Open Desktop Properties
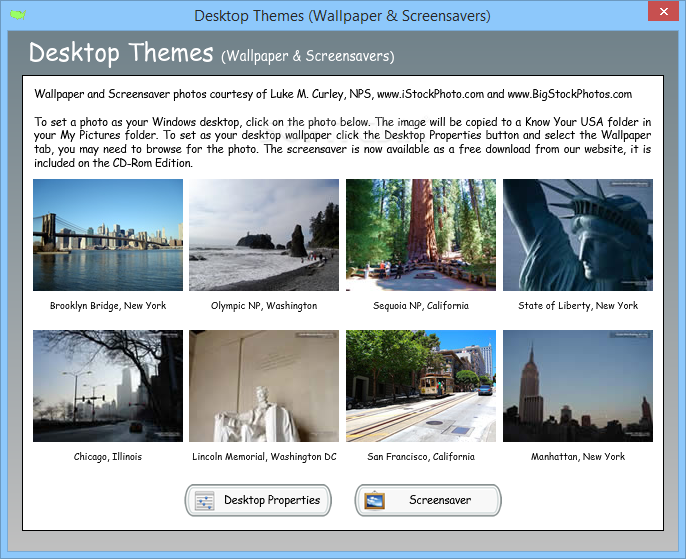The image size is (686, 559). click(x=258, y=500)
